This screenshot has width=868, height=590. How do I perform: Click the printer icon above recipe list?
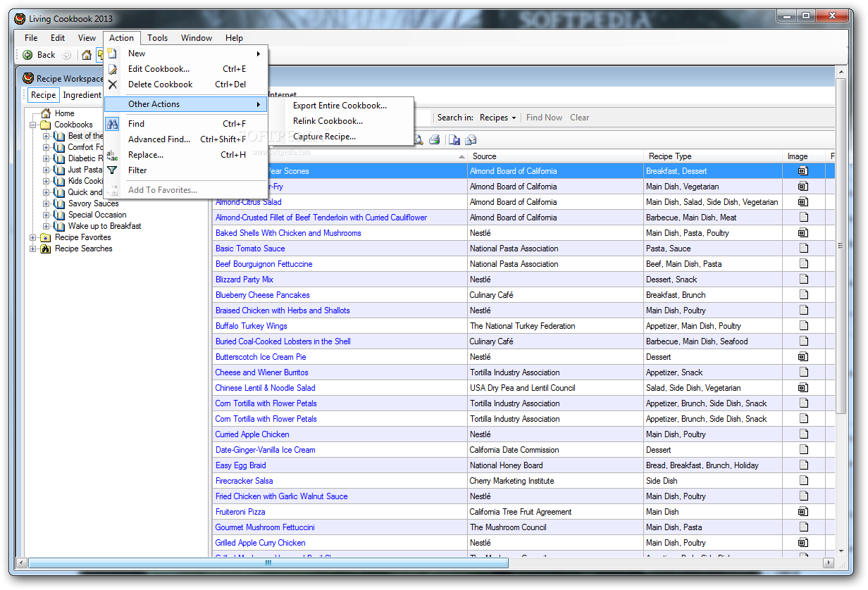tap(435, 139)
